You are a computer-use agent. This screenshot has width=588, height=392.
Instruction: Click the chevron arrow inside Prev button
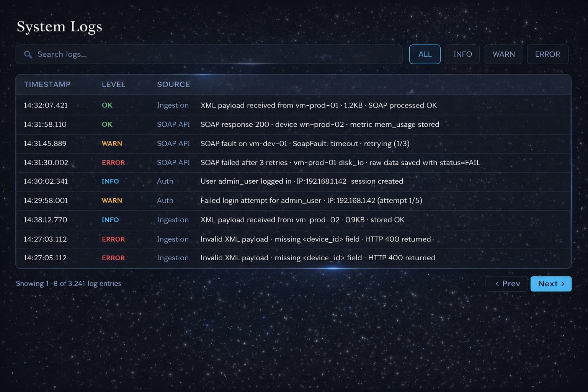[497, 284]
